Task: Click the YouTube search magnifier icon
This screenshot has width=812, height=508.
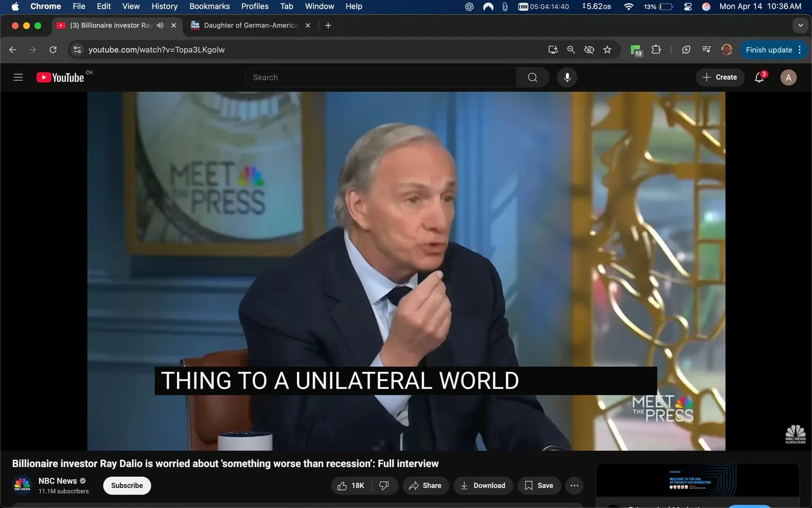Action: [532, 77]
